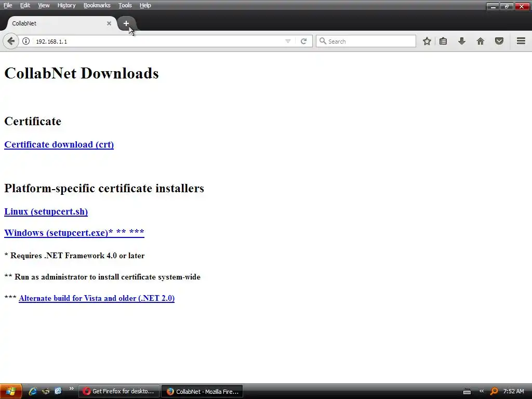
Task: Open the Tools menu
Action: click(125, 5)
